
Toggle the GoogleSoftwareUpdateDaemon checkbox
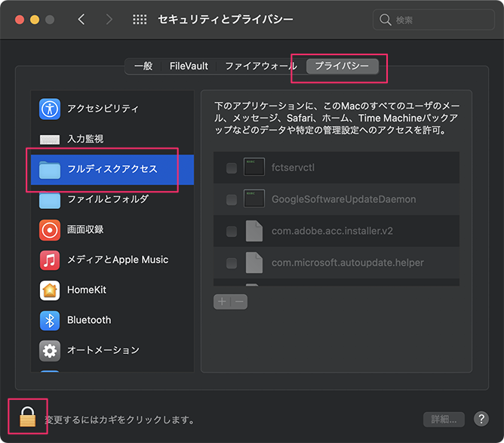pyautogui.click(x=232, y=199)
